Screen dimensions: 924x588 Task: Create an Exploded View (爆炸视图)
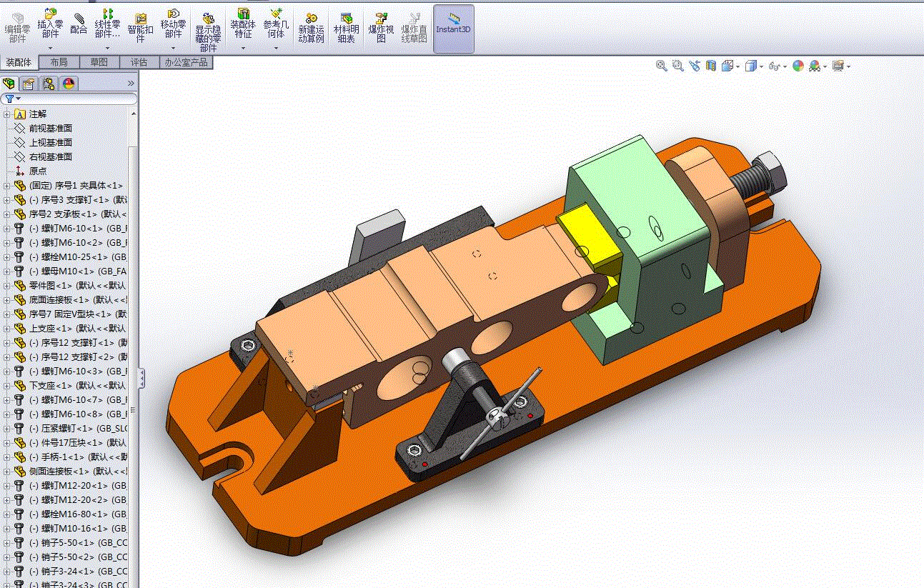click(381, 29)
